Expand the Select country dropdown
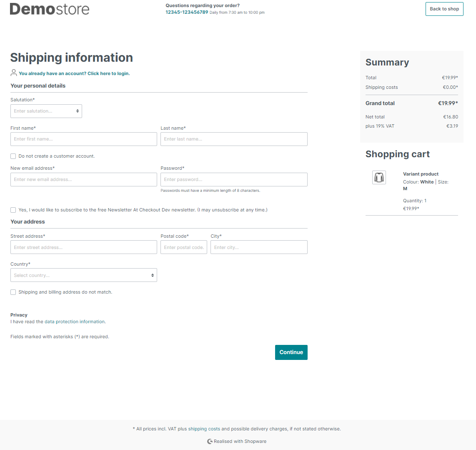This screenshot has width=476, height=450. (x=84, y=275)
